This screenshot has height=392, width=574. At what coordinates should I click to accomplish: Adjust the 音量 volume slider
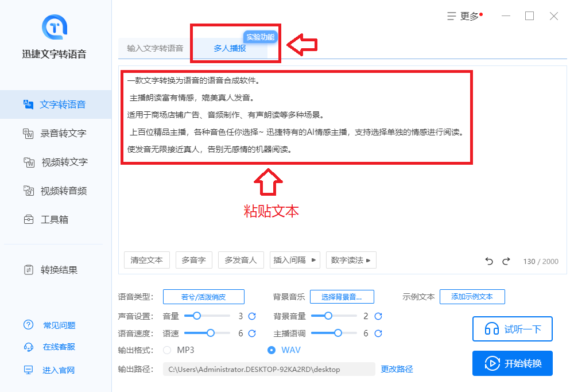pyautogui.click(x=207, y=316)
